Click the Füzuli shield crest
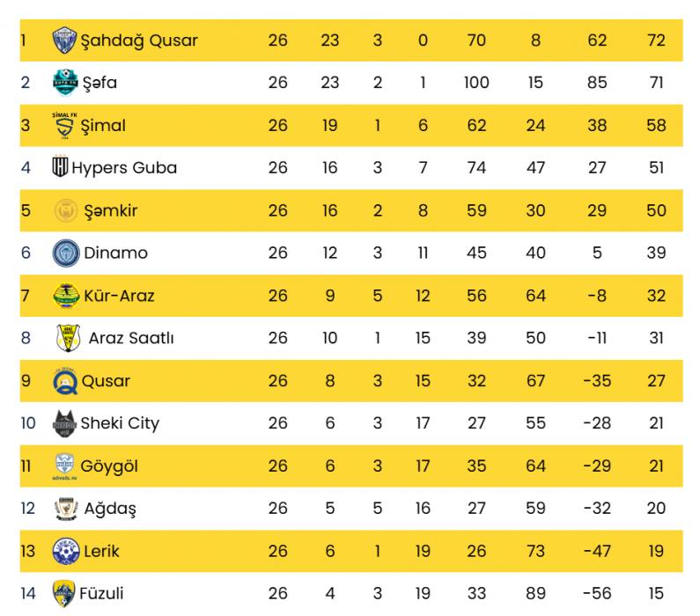700x616 pixels. (63, 594)
